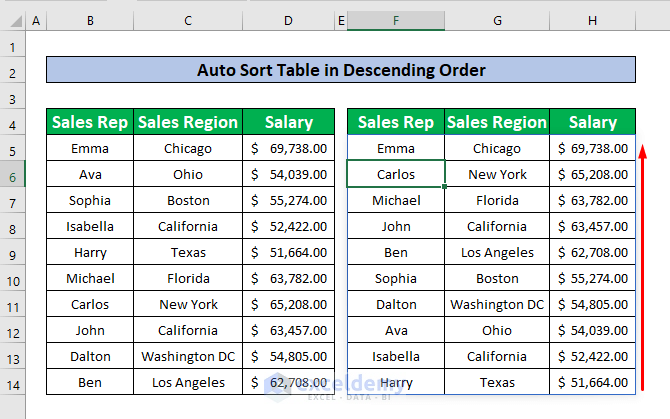Screen dimensions: 670x419
Task: Select the Isabella cell in column B
Action: click(90, 226)
